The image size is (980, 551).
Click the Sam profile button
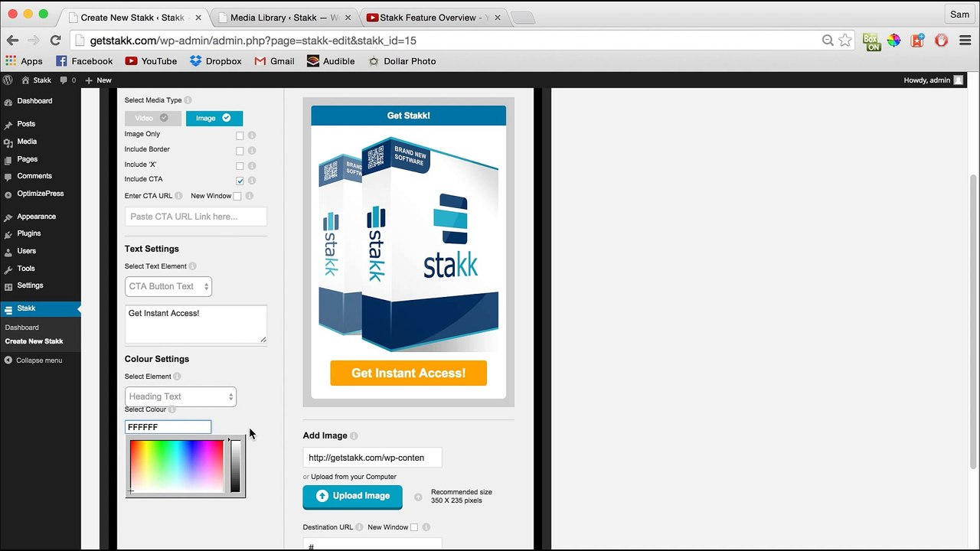(959, 14)
